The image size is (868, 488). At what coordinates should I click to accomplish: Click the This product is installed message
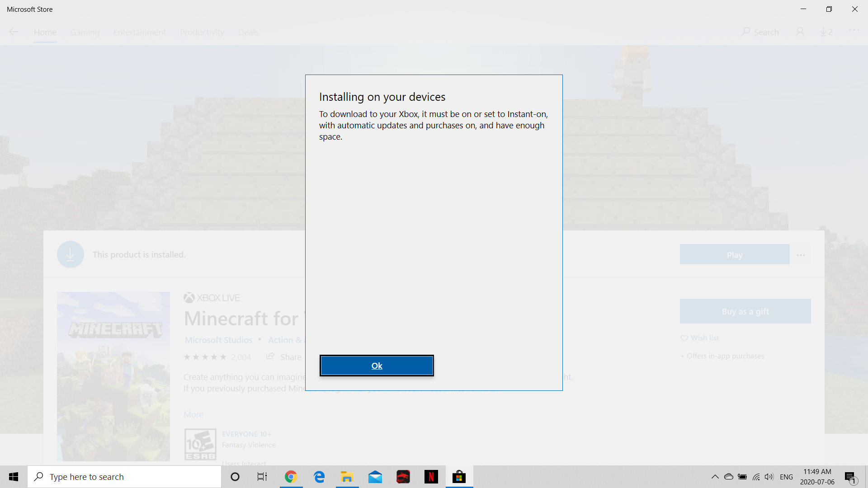coord(139,254)
